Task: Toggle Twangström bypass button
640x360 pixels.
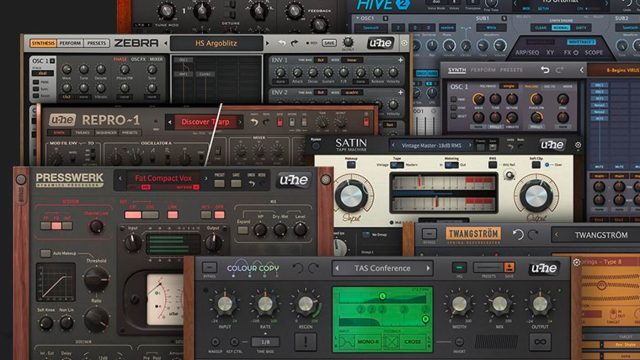Action: [x=429, y=234]
